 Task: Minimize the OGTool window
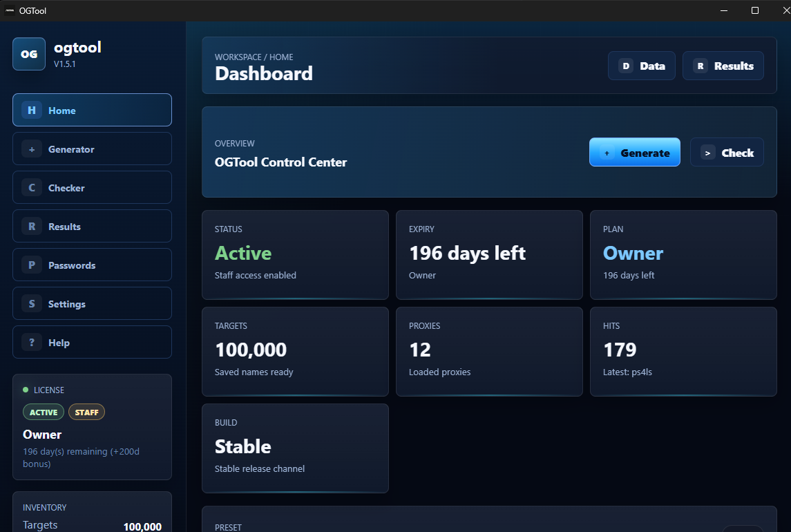point(724,10)
